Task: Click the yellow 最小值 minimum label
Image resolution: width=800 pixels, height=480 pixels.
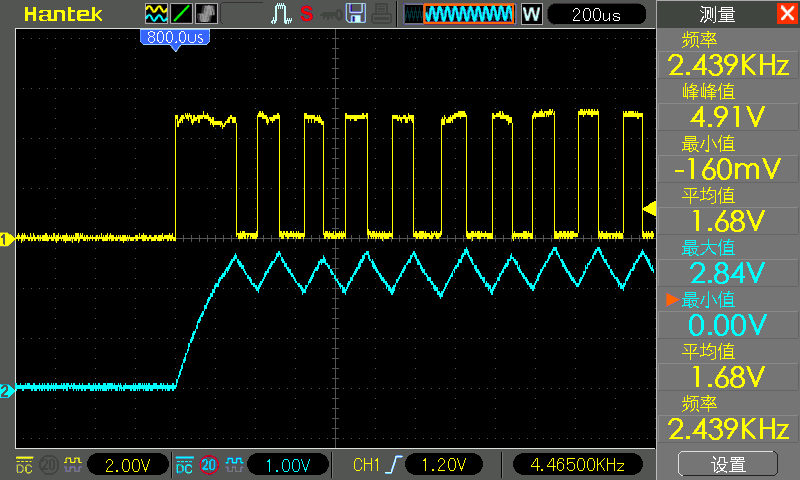Action: [708, 144]
